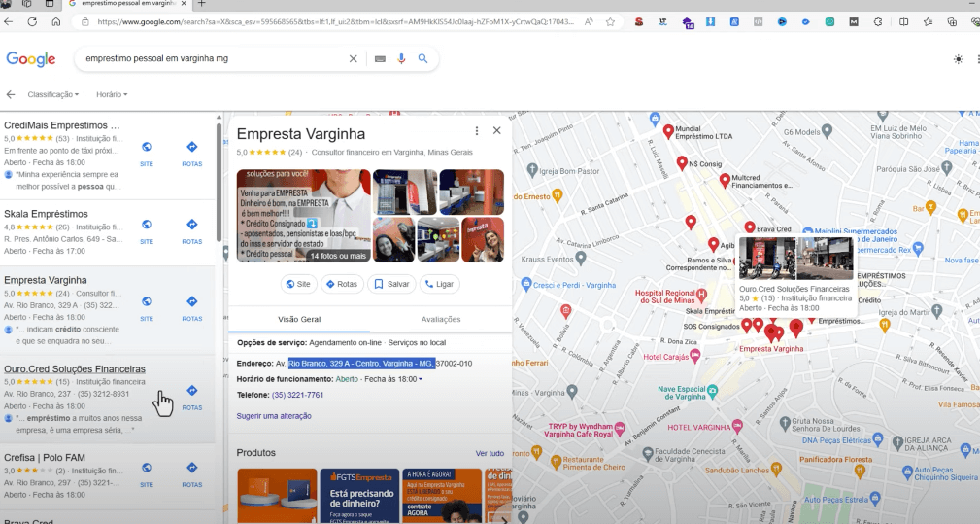The height and width of the screenshot is (524, 980).
Task: Open the browser home button
Action: 56,22
